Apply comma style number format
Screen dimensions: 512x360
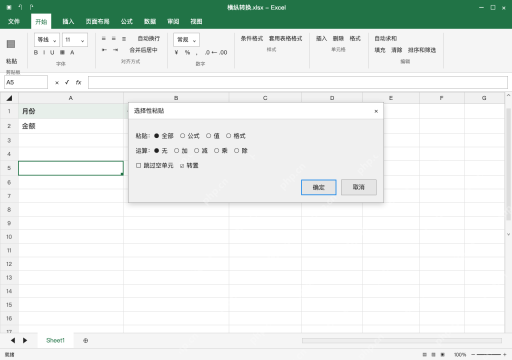tap(197, 53)
